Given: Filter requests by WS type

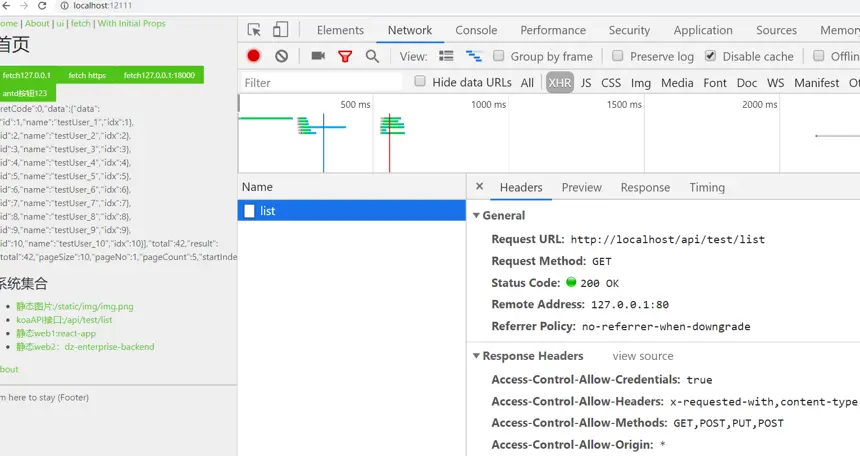Looking at the screenshot, I should [x=775, y=83].
